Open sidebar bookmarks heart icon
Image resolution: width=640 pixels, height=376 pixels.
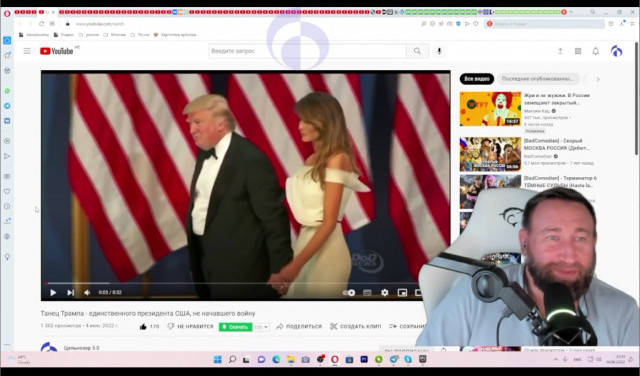7,191
